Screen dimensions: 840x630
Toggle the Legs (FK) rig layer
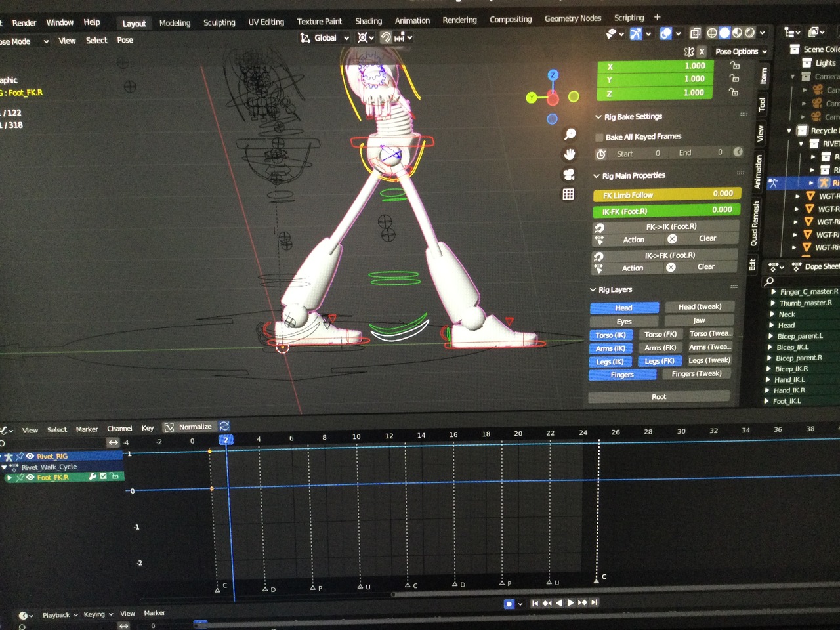pos(659,361)
